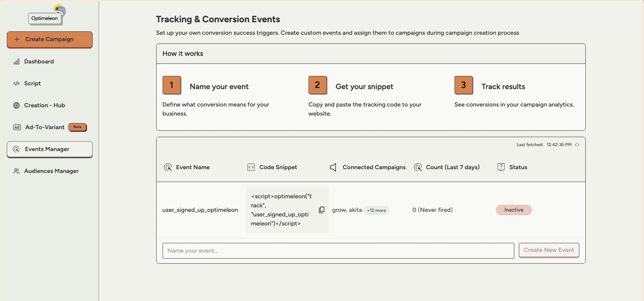Screen dimensions: 644x301
Task: Click the Count (Last 7 days) header
Action: 453,167
